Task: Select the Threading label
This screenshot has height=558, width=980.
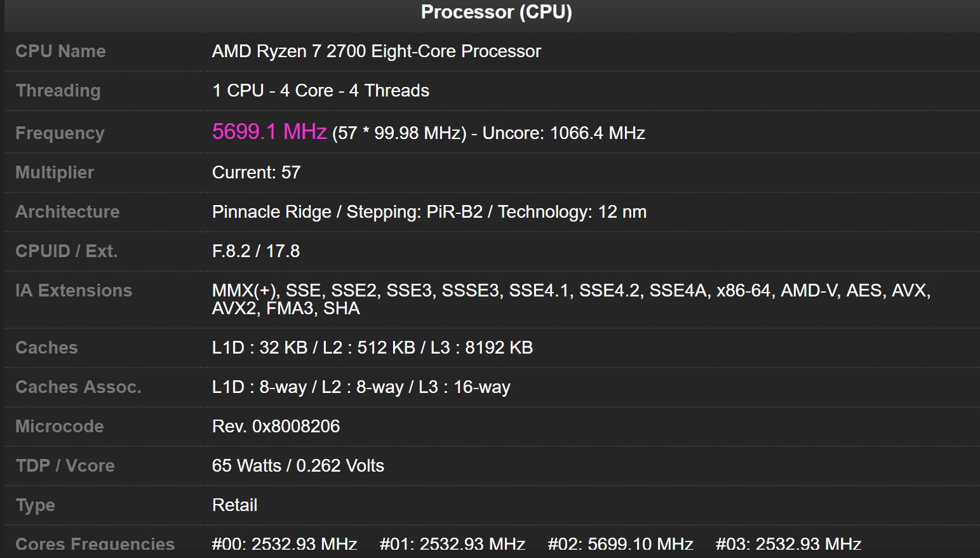Action: [58, 91]
